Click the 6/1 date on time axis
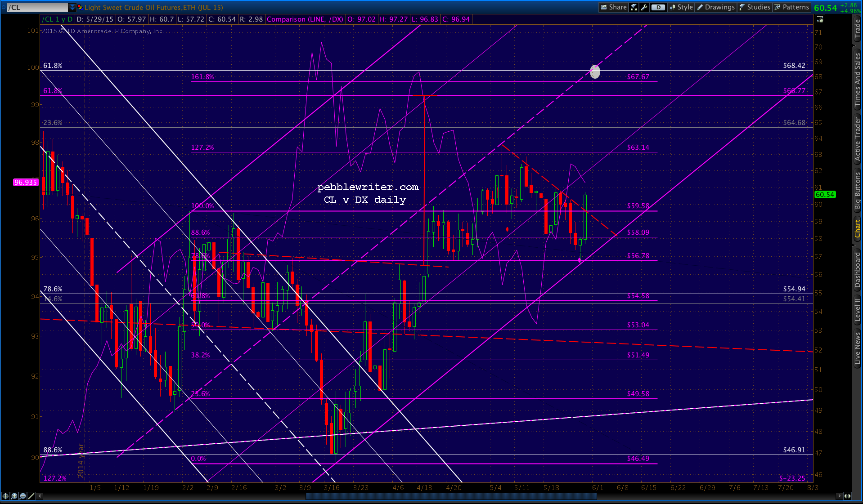 click(x=597, y=488)
